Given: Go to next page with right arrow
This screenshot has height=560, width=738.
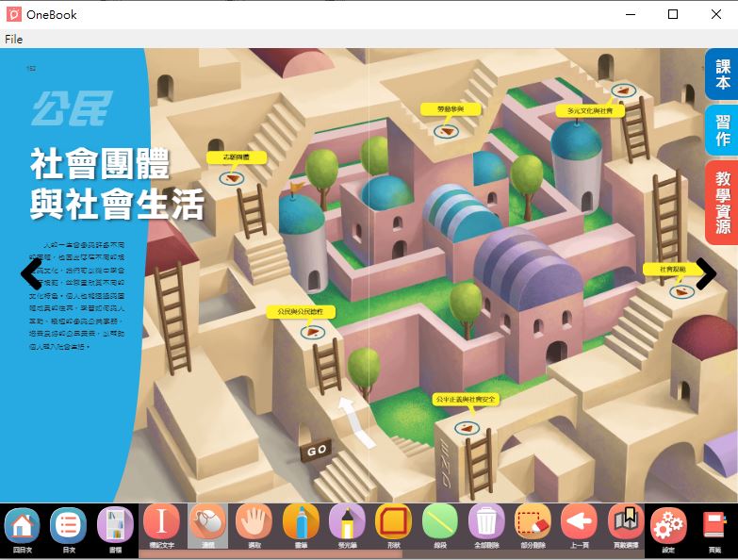Looking at the screenshot, I should [x=703, y=274].
